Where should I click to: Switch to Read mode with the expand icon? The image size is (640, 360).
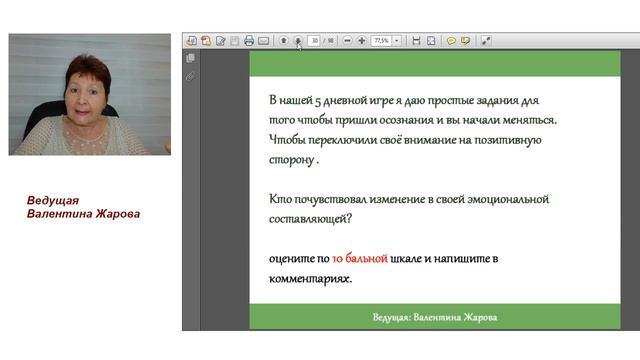click(x=486, y=40)
